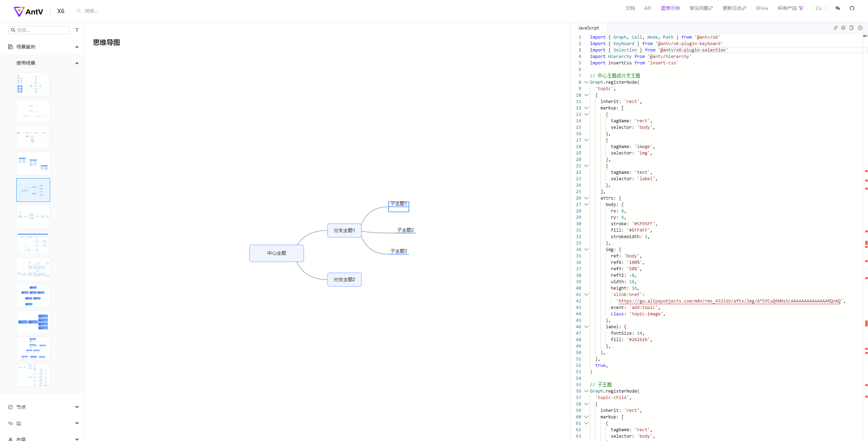Open the selected mind map thumbnail
The width and height of the screenshot is (868, 441).
33,190
